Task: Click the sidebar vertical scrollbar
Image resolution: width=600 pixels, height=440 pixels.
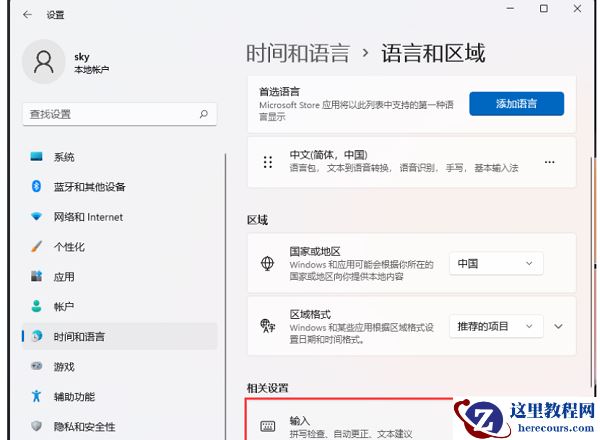Action: click(225, 297)
